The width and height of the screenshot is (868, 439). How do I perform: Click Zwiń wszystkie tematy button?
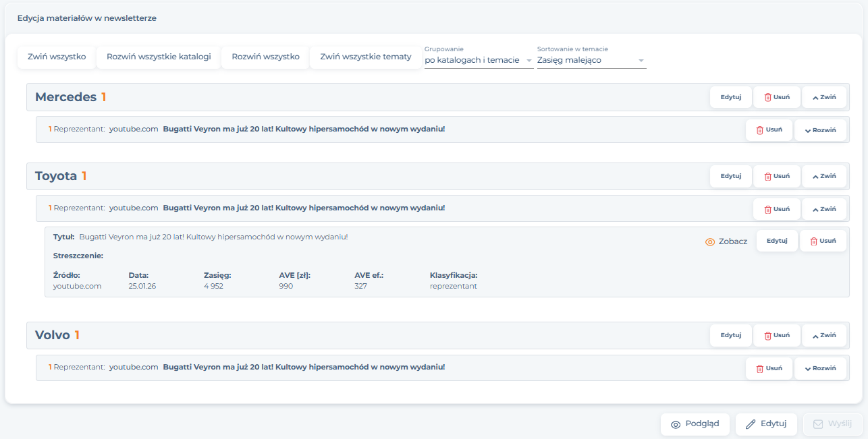365,57
